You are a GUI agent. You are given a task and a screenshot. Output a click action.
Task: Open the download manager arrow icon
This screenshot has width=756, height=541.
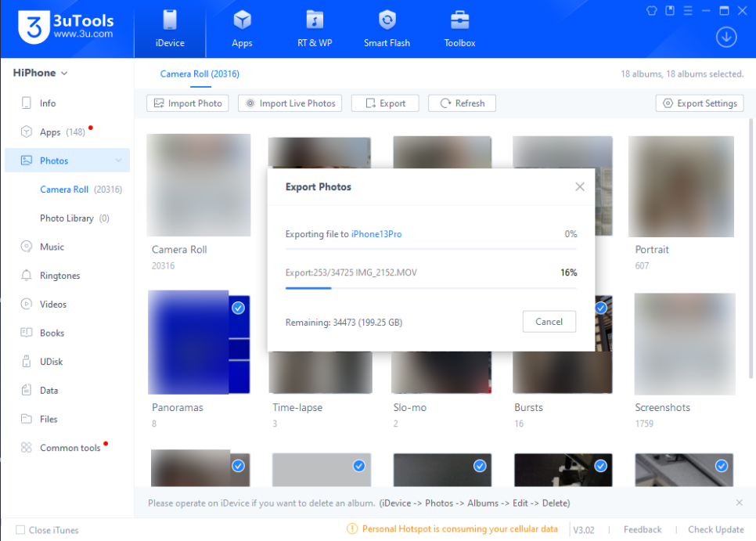click(x=726, y=37)
